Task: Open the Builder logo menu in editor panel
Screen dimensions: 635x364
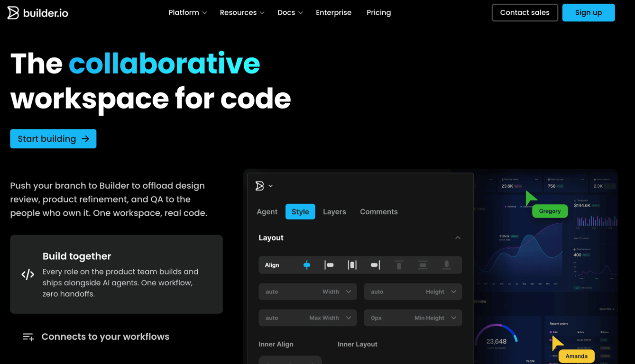Action: click(264, 186)
